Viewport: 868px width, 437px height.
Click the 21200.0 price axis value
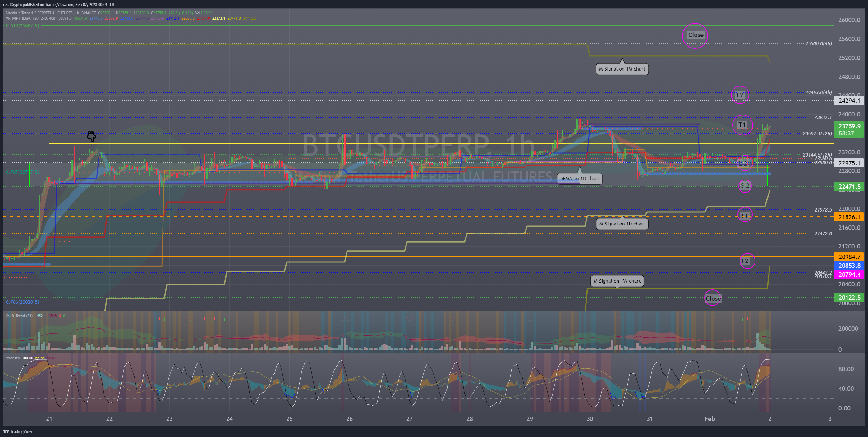pyautogui.click(x=849, y=246)
